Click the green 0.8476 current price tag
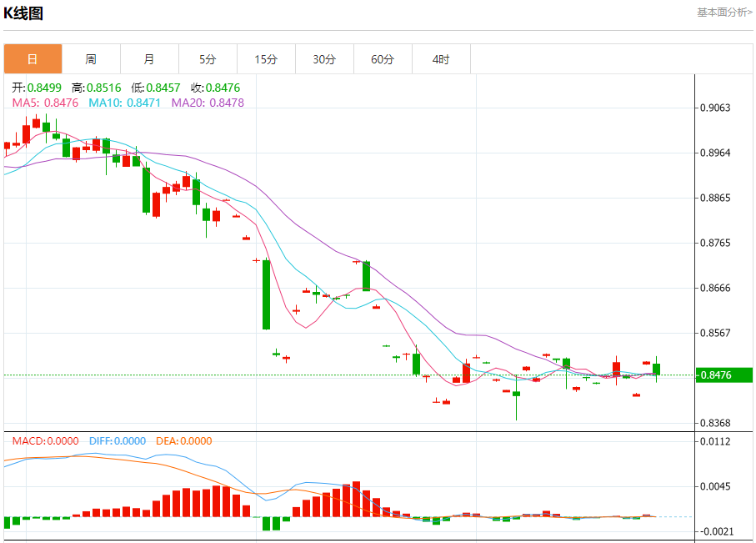The width and height of the screenshot is (756, 543). [x=723, y=375]
